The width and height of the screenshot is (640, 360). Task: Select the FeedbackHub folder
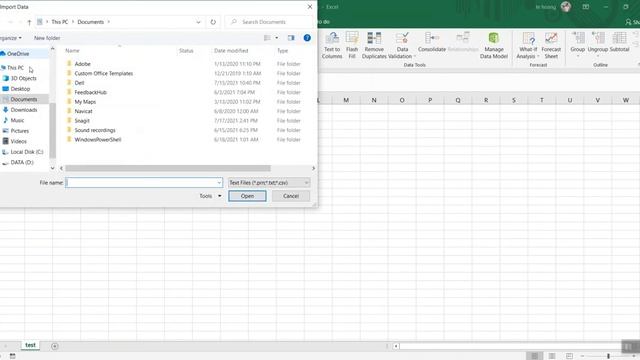[90, 92]
